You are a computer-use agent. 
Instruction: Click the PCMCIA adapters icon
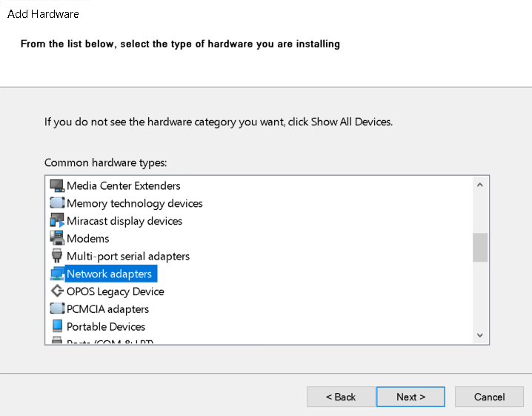57,309
